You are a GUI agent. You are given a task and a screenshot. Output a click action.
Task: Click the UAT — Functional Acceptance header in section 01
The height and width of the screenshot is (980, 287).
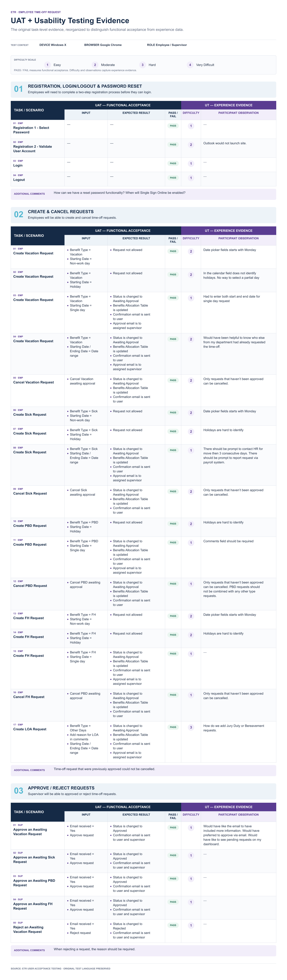123,105
